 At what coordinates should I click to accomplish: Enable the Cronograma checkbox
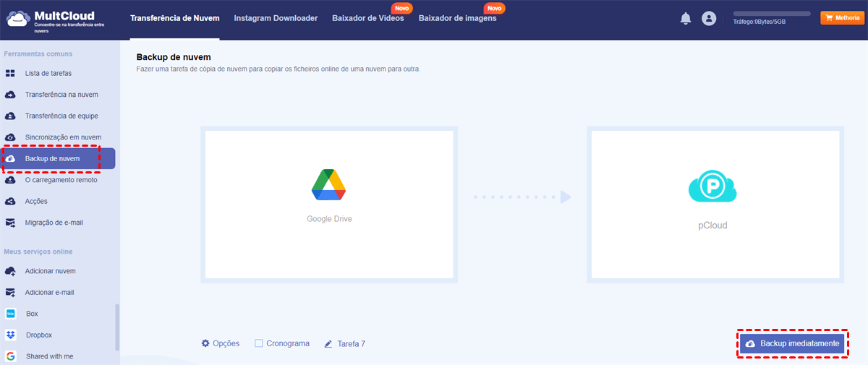coord(259,343)
